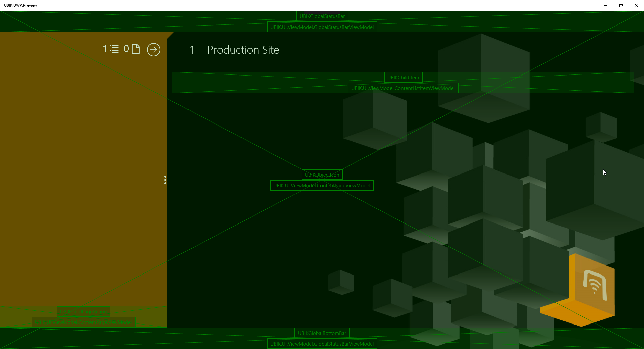Click the child list icon next to 1
Viewport: 644px width, 349px height.
115,49
